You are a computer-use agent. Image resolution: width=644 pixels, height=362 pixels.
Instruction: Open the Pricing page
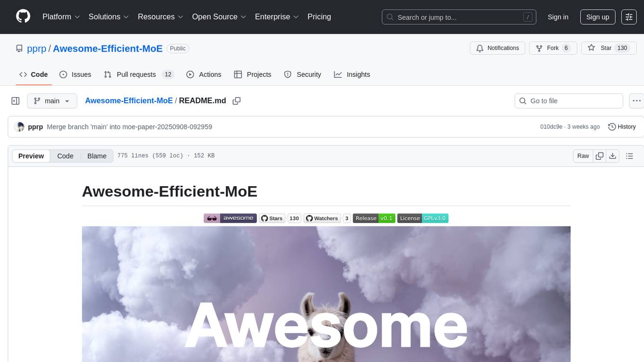[319, 17]
